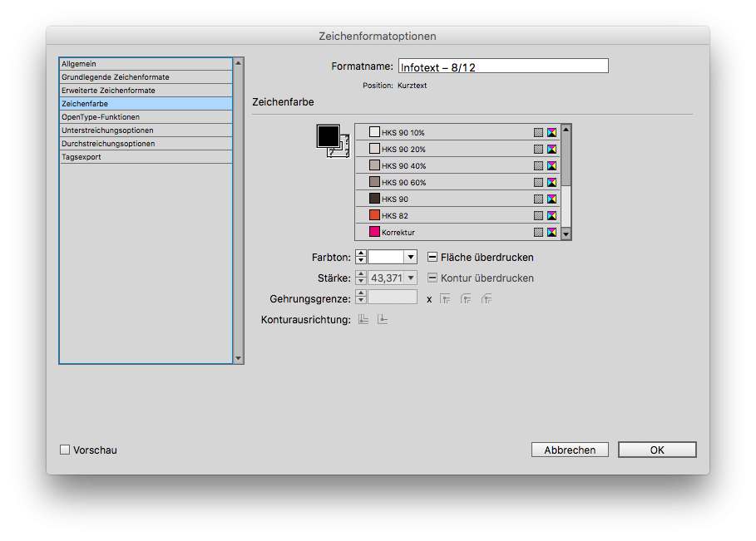Click the Gehrungsgrenze stepper arrows

tap(361, 298)
